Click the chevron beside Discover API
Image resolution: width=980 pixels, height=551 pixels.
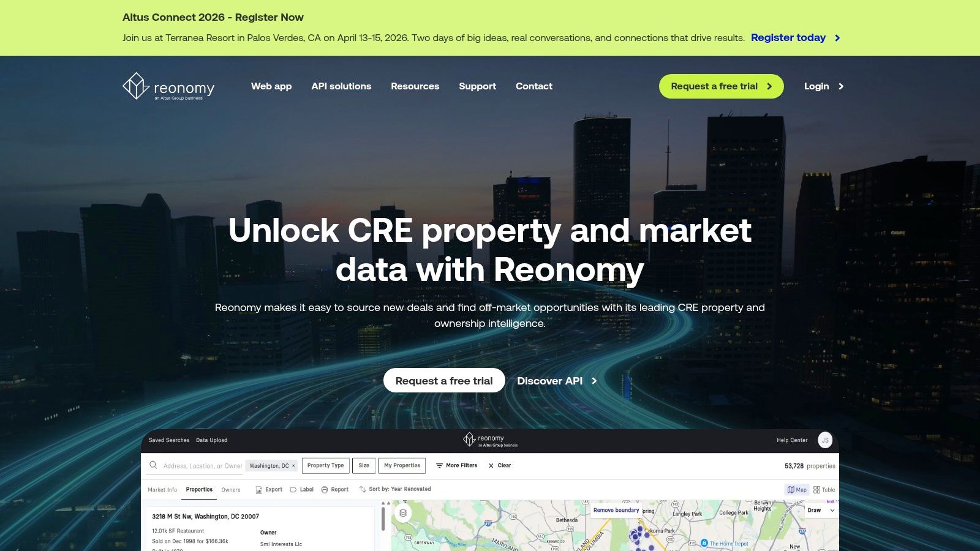tap(594, 381)
